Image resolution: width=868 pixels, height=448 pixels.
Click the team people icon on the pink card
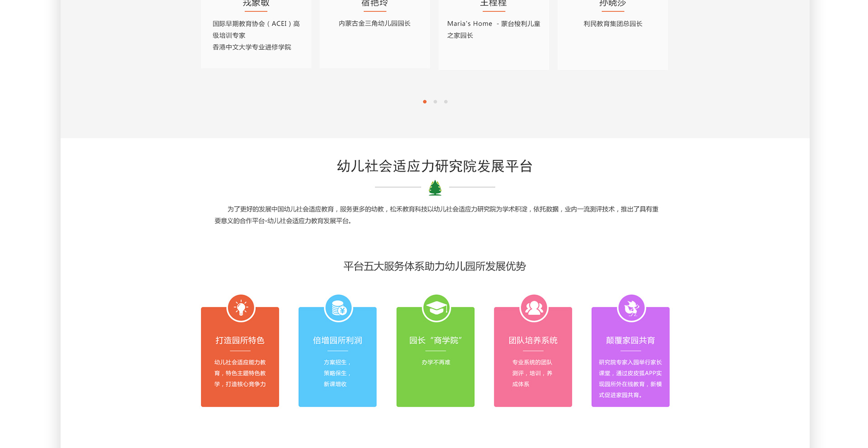[x=533, y=308]
